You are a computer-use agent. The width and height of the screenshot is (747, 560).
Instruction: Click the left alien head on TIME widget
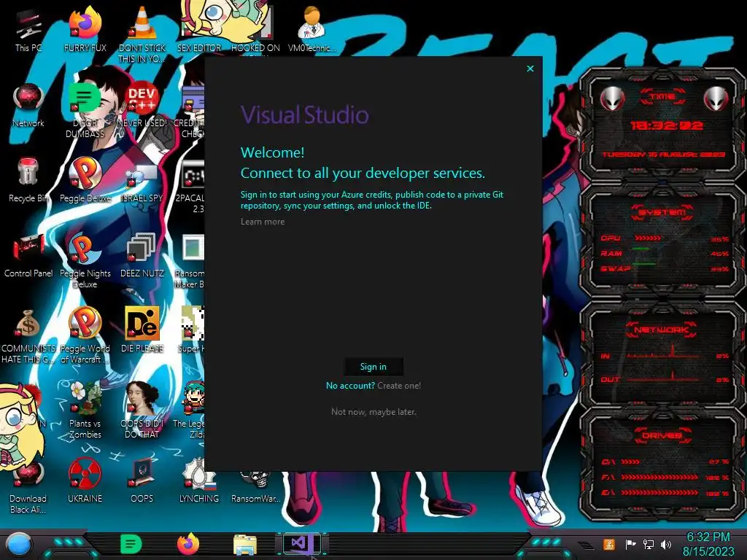tap(612, 99)
